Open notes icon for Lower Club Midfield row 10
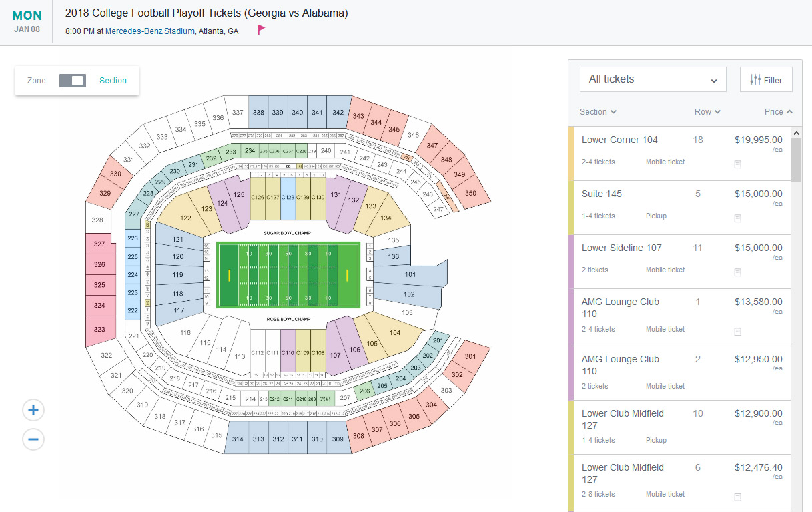Screen dimensions: 812x512 pyautogui.click(x=738, y=442)
